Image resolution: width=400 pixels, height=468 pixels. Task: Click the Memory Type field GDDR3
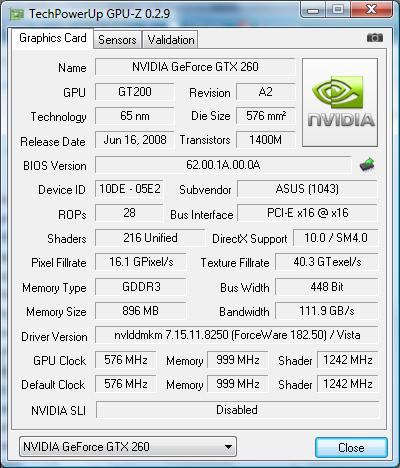(141, 287)
